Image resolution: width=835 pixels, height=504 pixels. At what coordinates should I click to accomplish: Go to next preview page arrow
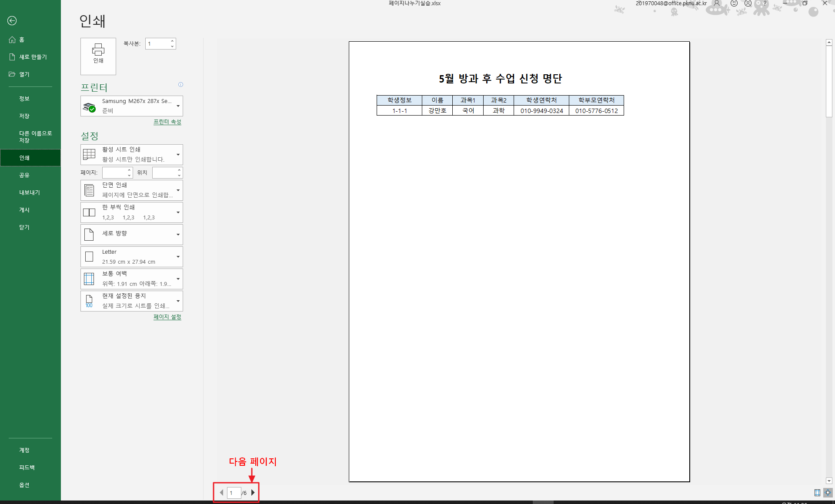pos(253,493)
